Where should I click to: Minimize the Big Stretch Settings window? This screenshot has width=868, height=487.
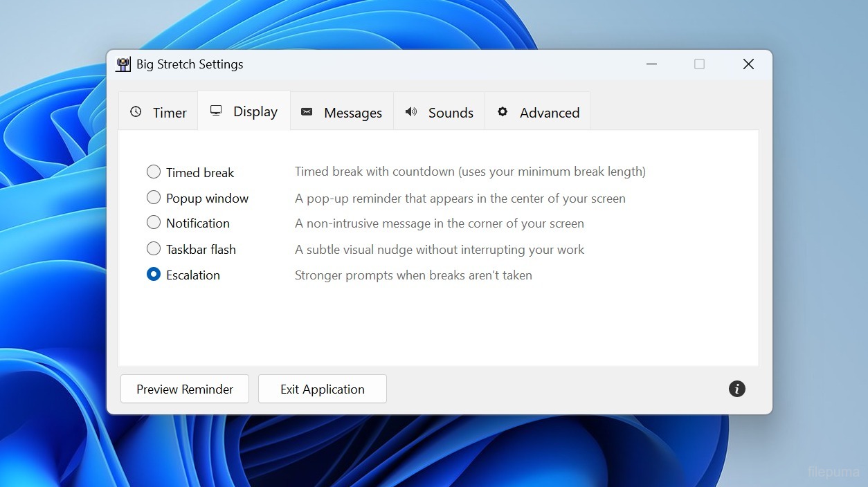pos(651,64)
